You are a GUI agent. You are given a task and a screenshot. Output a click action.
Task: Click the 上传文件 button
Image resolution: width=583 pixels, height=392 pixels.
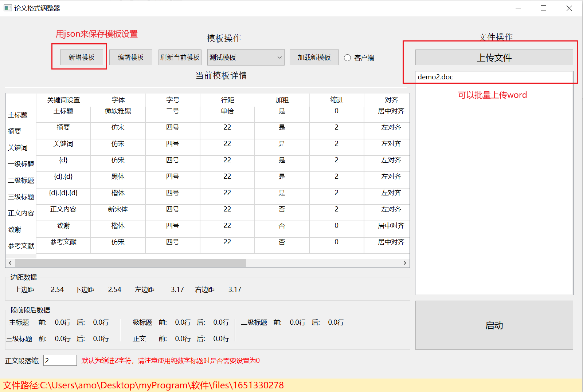point(494,58)
